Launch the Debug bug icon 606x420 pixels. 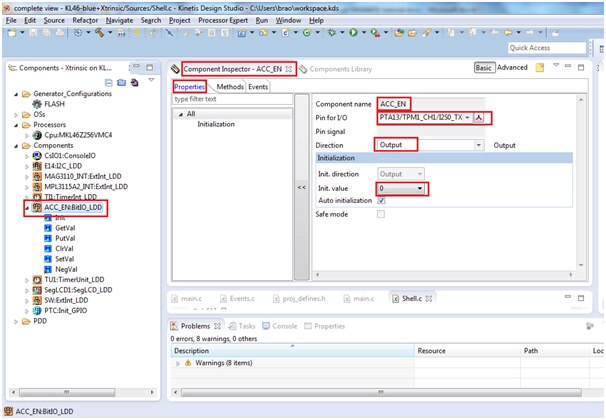(332, 33)
